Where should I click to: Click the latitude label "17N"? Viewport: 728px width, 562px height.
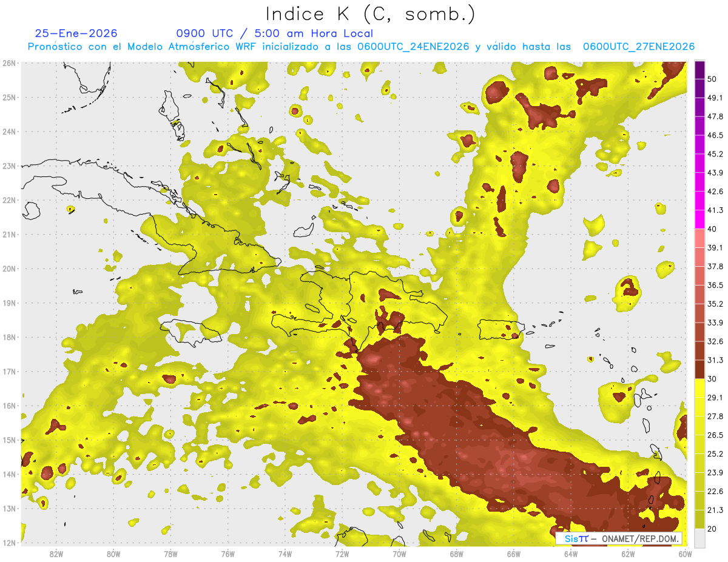[8, 371]
